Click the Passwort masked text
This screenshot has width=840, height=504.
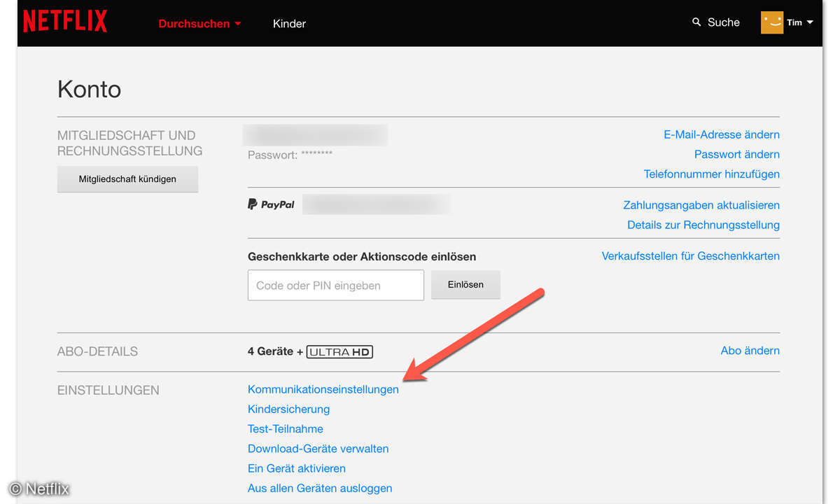click(x=290, y=155)
